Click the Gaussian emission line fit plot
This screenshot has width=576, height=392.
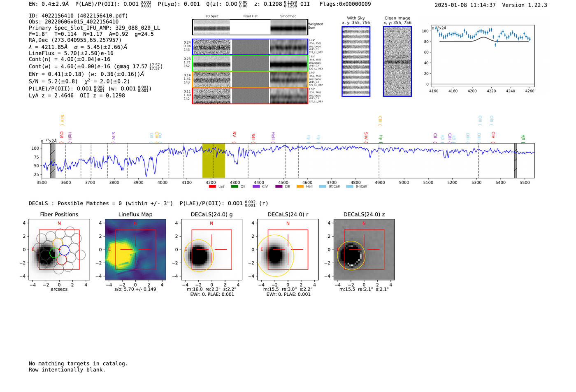pos(483,57)
